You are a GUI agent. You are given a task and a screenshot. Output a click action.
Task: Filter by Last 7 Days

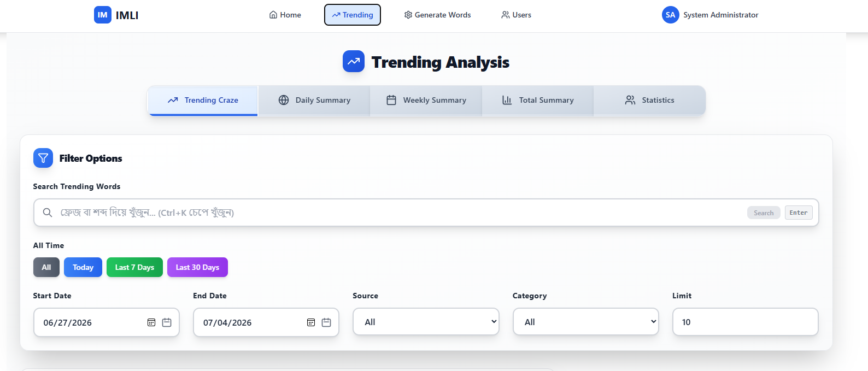click(134, 267)
